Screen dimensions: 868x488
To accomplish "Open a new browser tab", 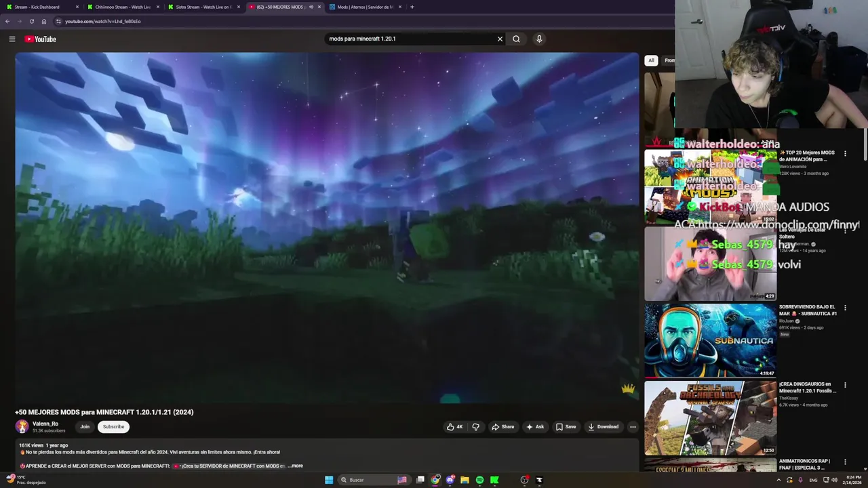I will tap(412, 7).
